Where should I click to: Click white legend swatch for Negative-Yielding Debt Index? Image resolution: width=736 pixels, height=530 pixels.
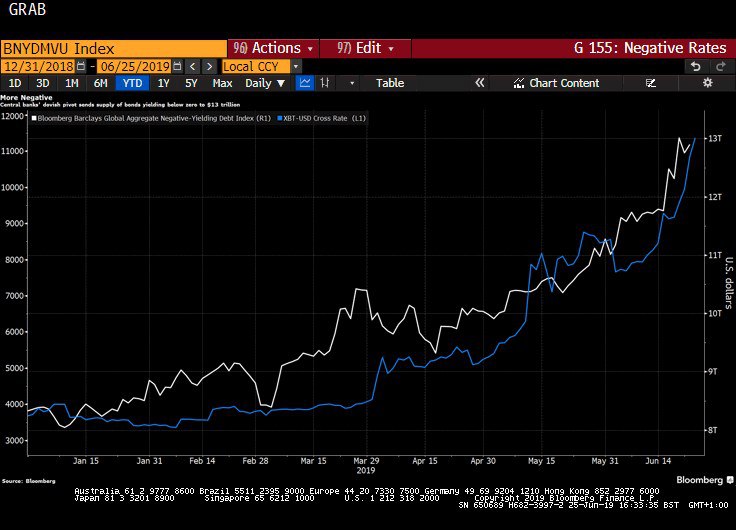[34, 118]
